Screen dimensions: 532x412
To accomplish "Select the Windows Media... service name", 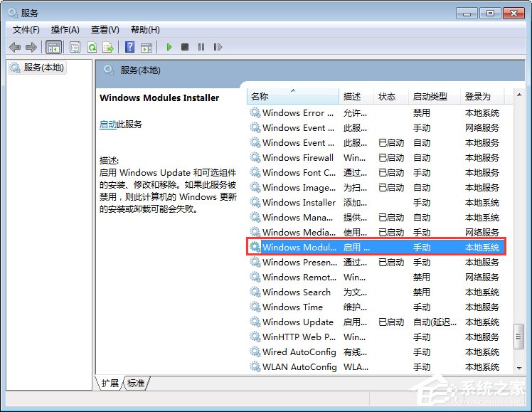I will [299, 232].
